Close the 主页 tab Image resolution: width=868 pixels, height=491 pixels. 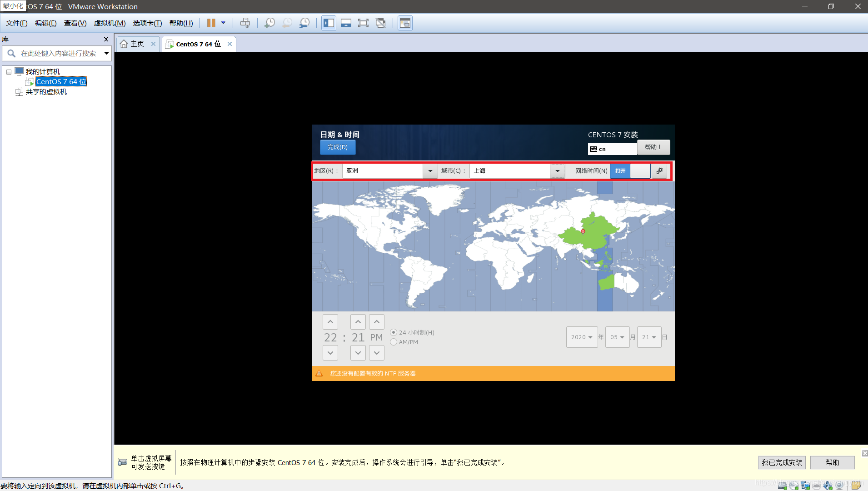click(153, 44)
